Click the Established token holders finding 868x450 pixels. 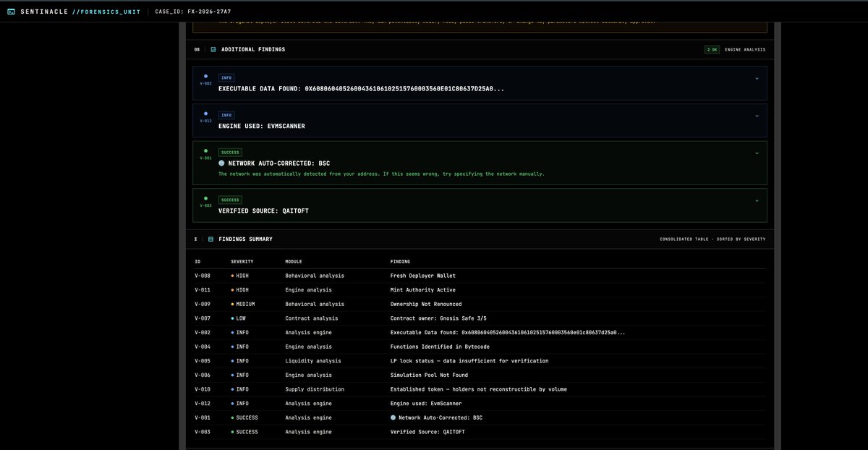(478, 389)
